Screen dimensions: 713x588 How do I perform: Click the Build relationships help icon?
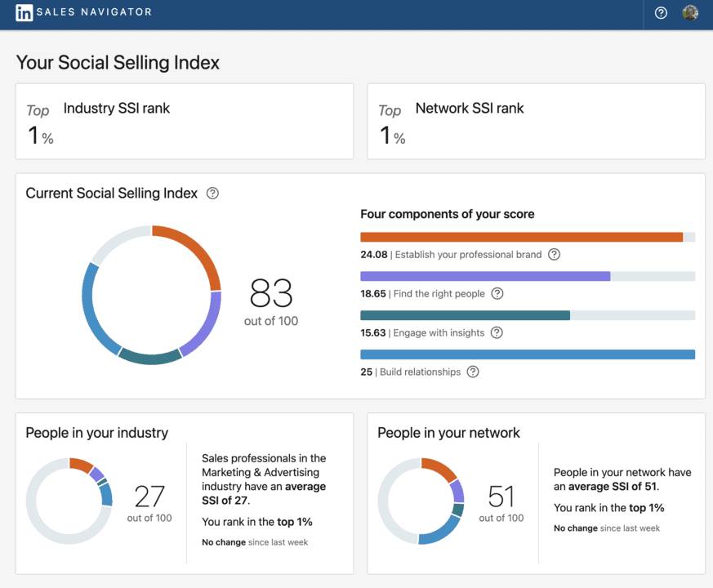(x=472, y=372)
